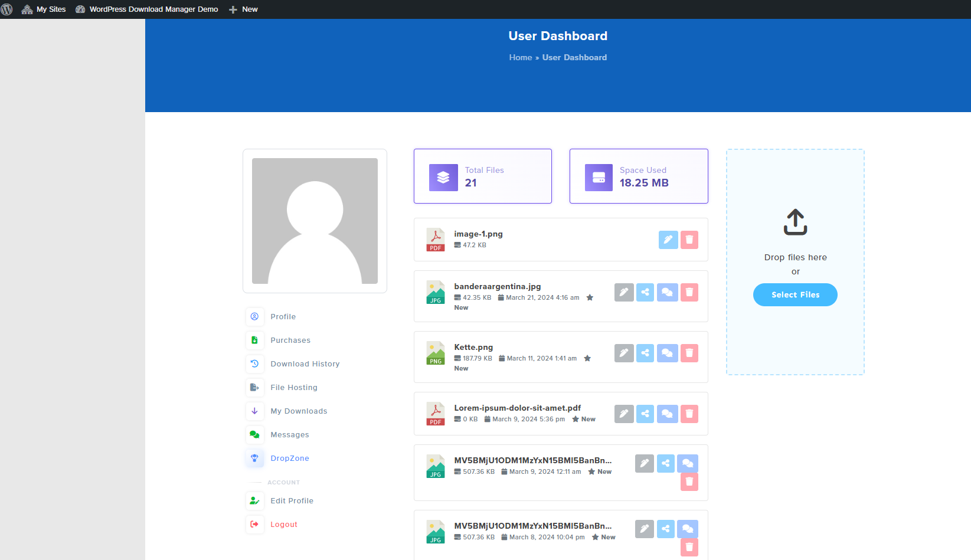
Task: Open Edit Profile account link
Action: point(292,501)
